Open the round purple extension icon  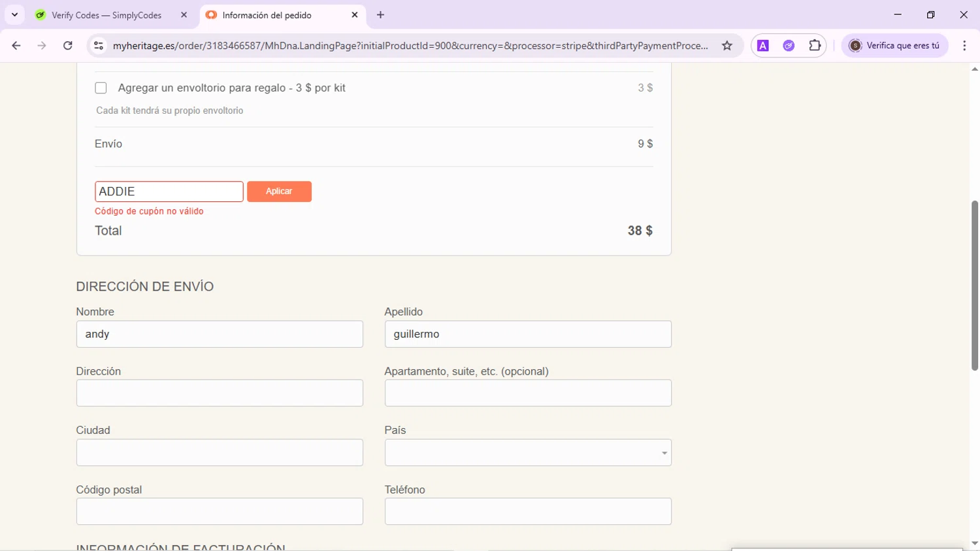pos(789,46)
